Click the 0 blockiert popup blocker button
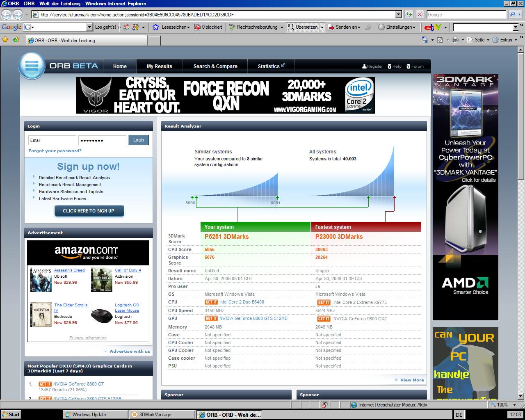The height and width of the screenshot is (420, 525). [x=208, y=27]
